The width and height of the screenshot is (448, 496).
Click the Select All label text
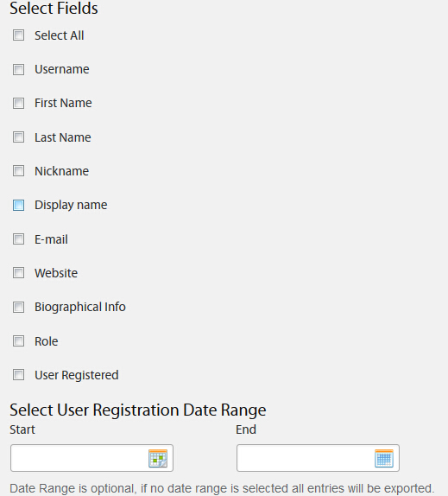(x=59, y=35)
